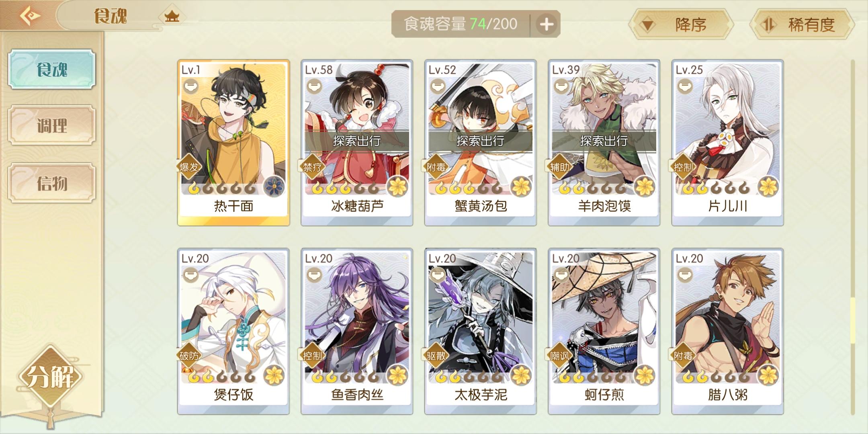Switch to the 信物 tab
The width and height of the screenshot is (868, 434).
[x=52, y=183]
